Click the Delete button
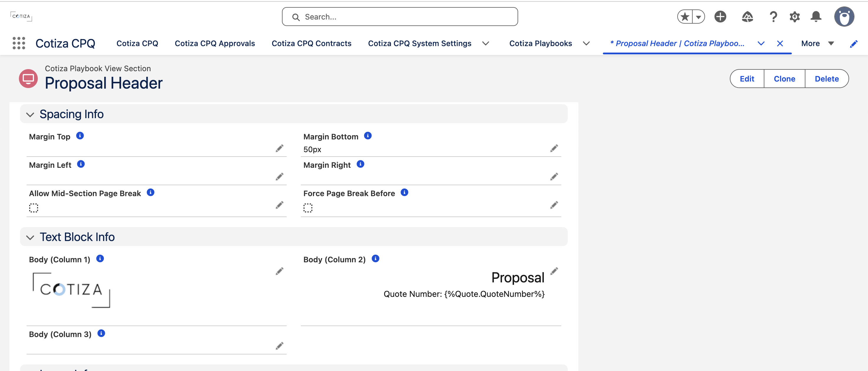 pyautogui.click(x=827, y=79)
